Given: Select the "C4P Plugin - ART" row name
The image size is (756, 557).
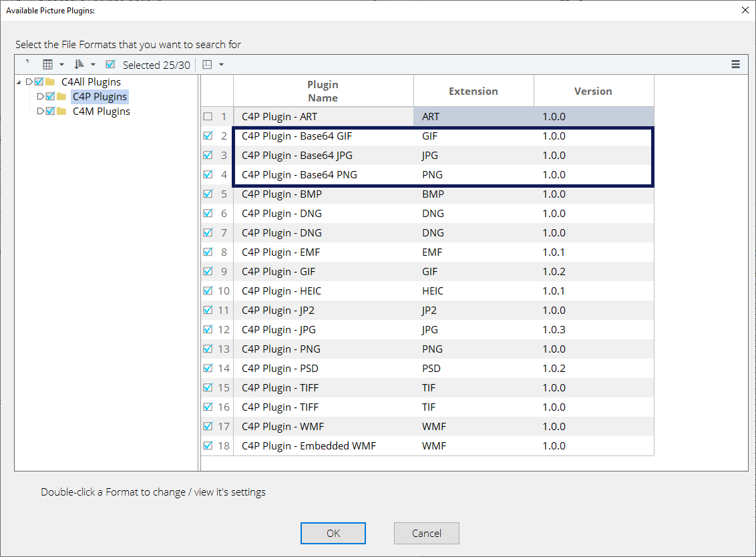Looking at the screenshot, I should click(x=280, y=117).
